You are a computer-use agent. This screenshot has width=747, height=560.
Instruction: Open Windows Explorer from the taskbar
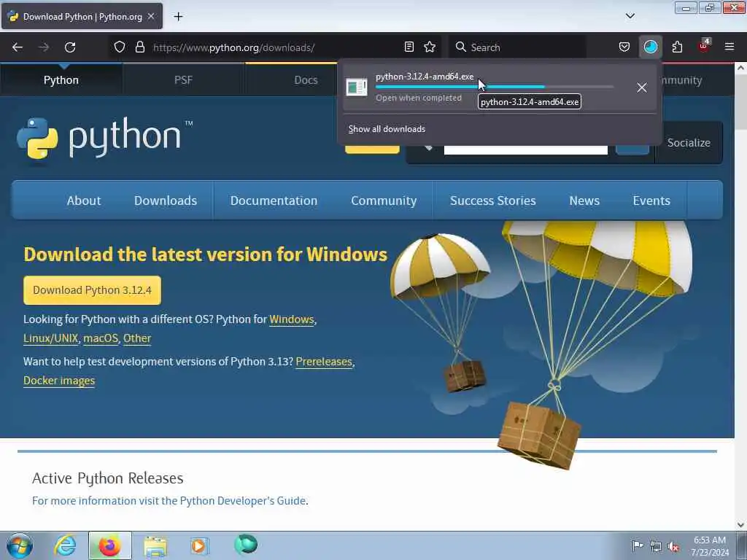(x=155, y=545)
